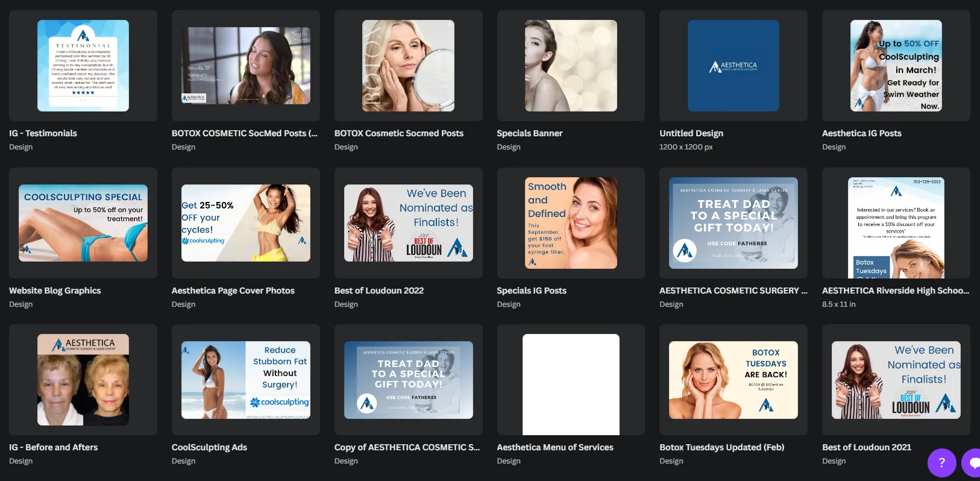Open Specials IG Posts thumbnail
This screenshot has width=980, height=481.
point(571,223)
